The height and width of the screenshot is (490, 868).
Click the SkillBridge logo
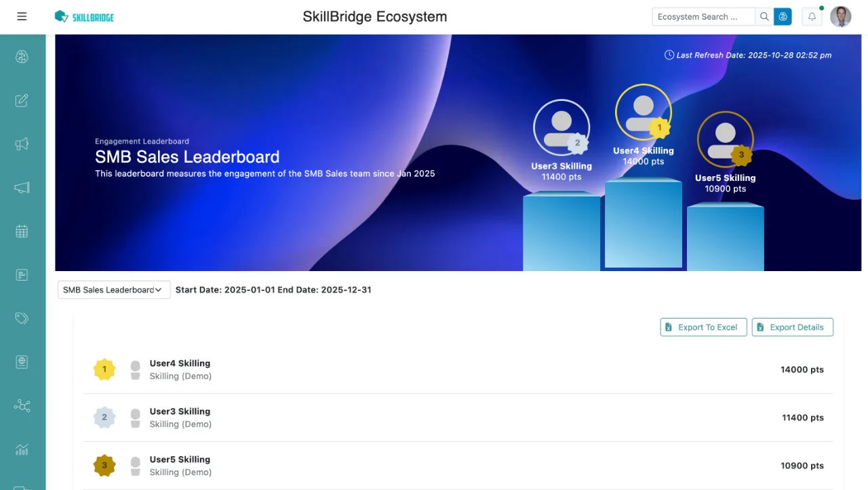tap(84, 17)
